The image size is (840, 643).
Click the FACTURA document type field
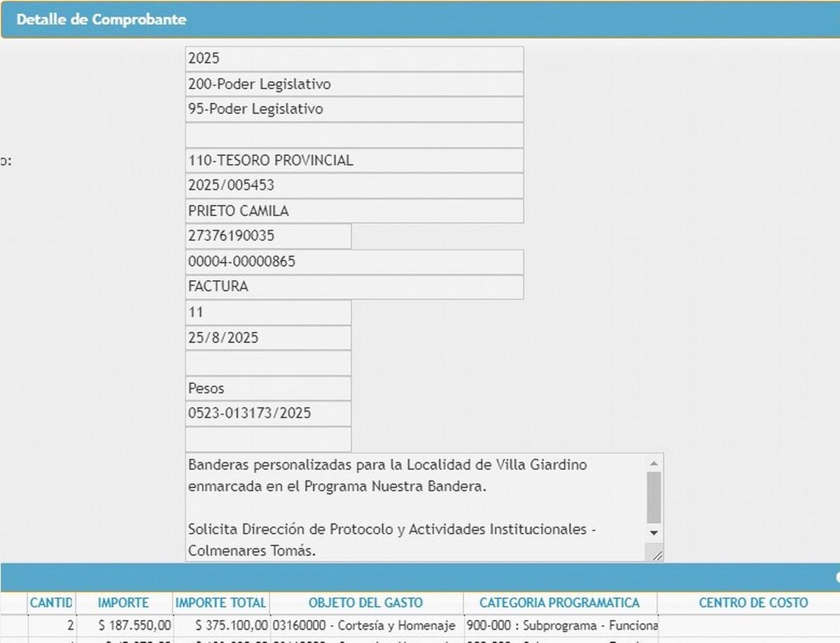pos(354,286)
